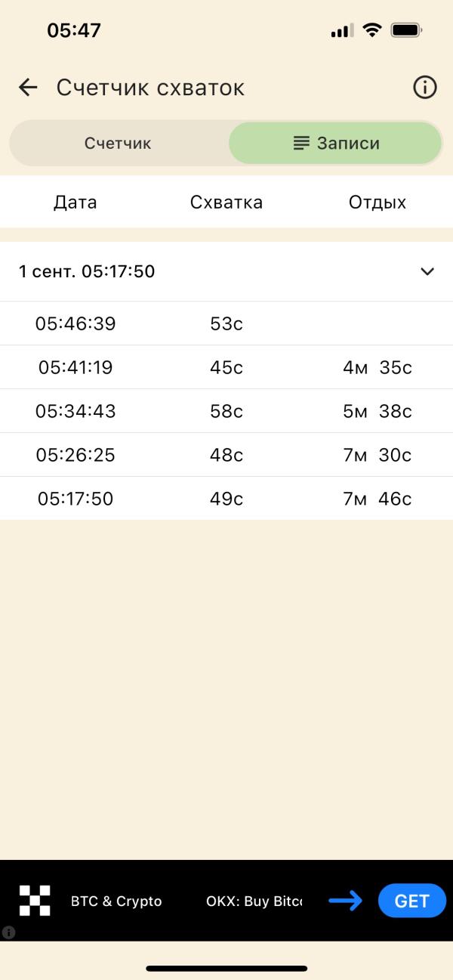Select the 05:41:19 contraction row
The height and width of the screenshot is (980, 453).
click(x=226, y=367)
